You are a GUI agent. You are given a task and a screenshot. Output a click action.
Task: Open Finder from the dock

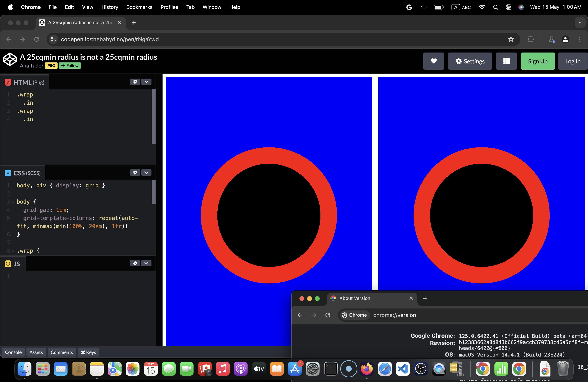pyautogui.click(x=24, y=369)
